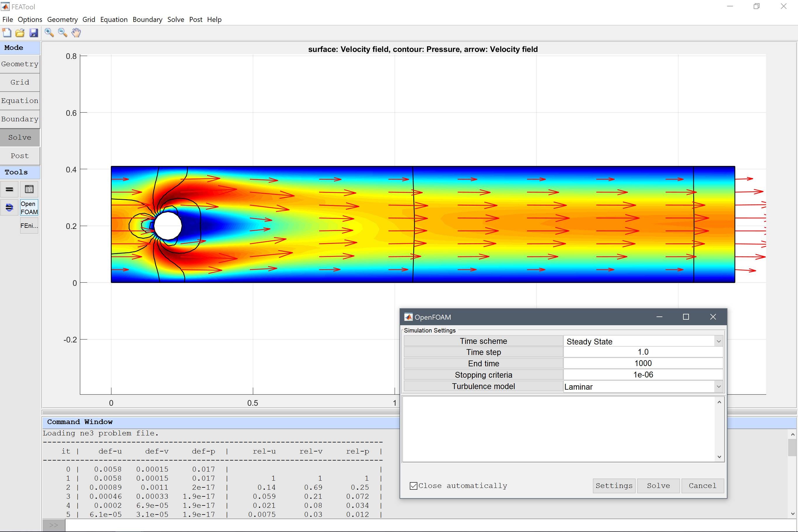Enable Close automatically in OpenFOAM dialog

click(x=413, y=486)
